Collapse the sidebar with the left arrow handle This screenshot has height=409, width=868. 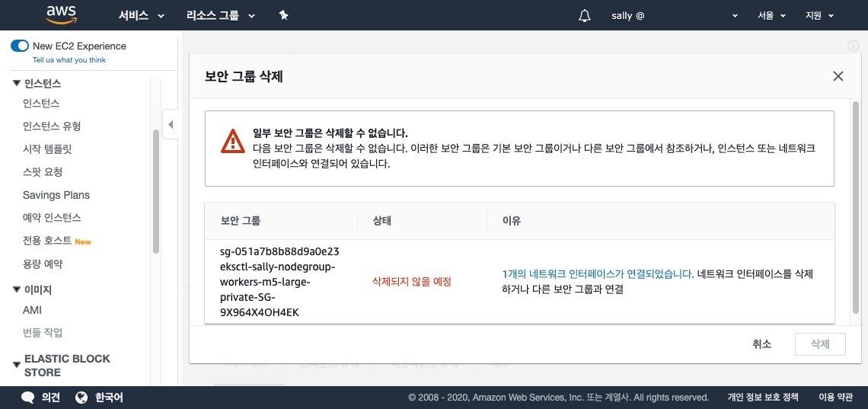pos(171,124)
